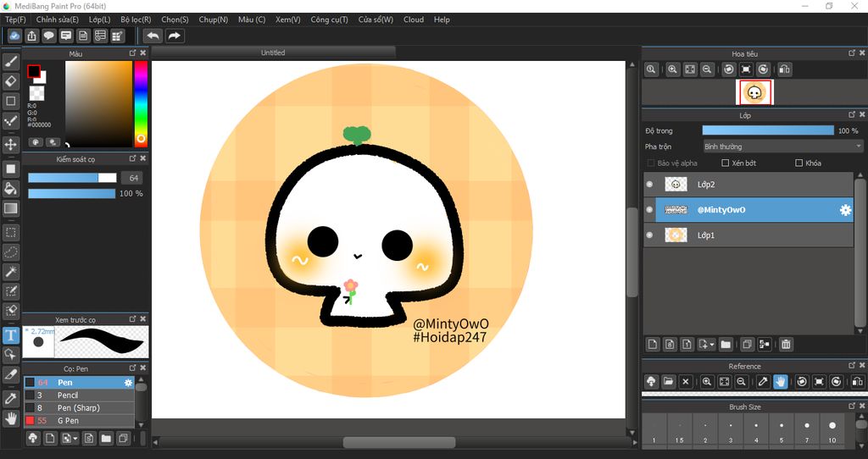Click the black foreground color swatch
The image size is (868, 459).
pos(34,71)
